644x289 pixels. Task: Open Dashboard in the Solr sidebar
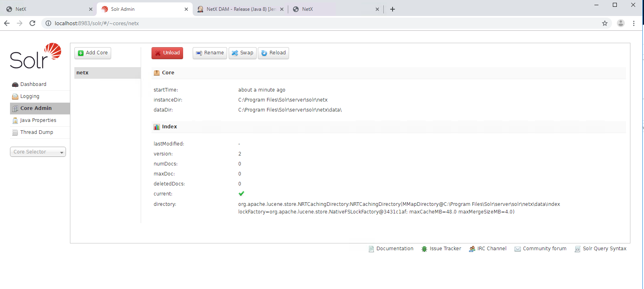pos(33,84)
